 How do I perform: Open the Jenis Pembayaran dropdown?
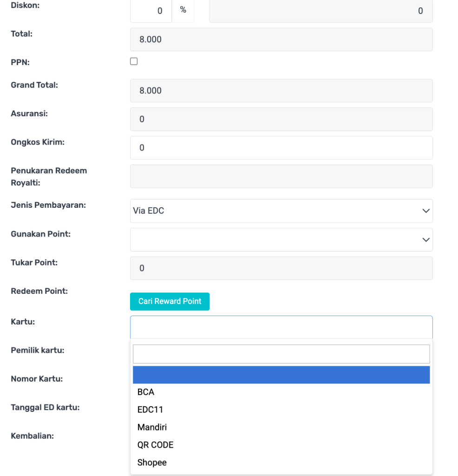tap(281, 211)
